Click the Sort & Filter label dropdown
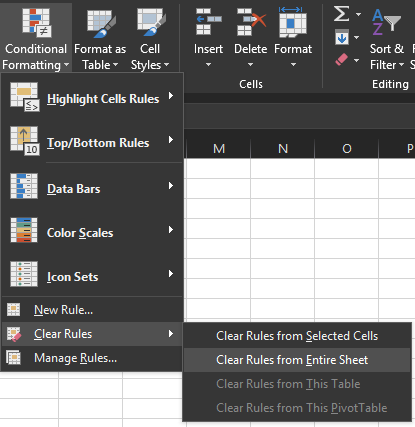The height and width of the screenshot is (427, 415). tap(387, 57)
